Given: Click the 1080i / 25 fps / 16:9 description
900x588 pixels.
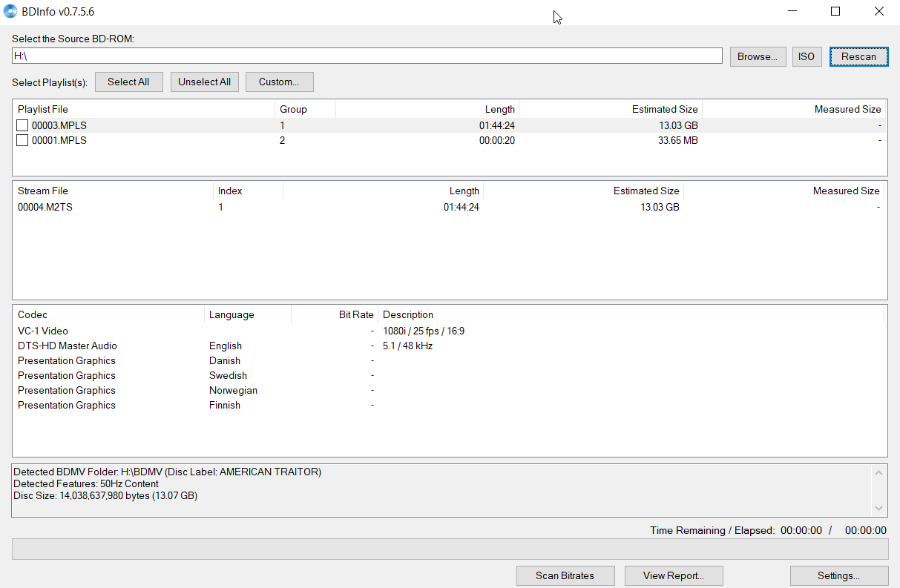Looking at the screenshot, I should 424,331.
